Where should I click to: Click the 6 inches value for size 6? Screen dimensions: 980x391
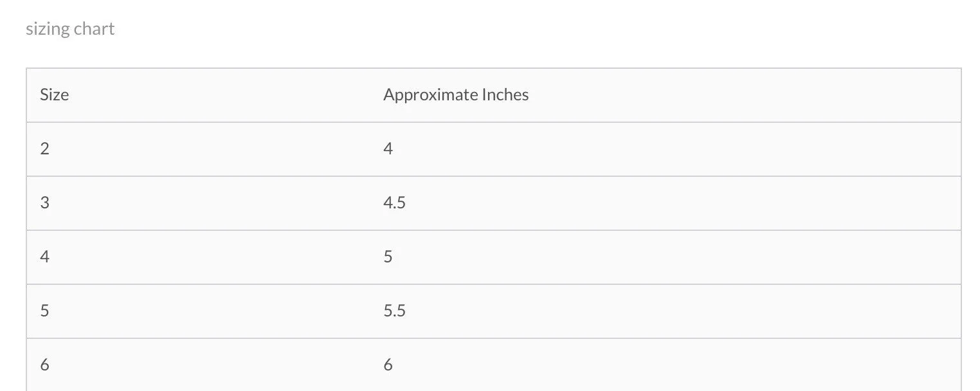388,365
